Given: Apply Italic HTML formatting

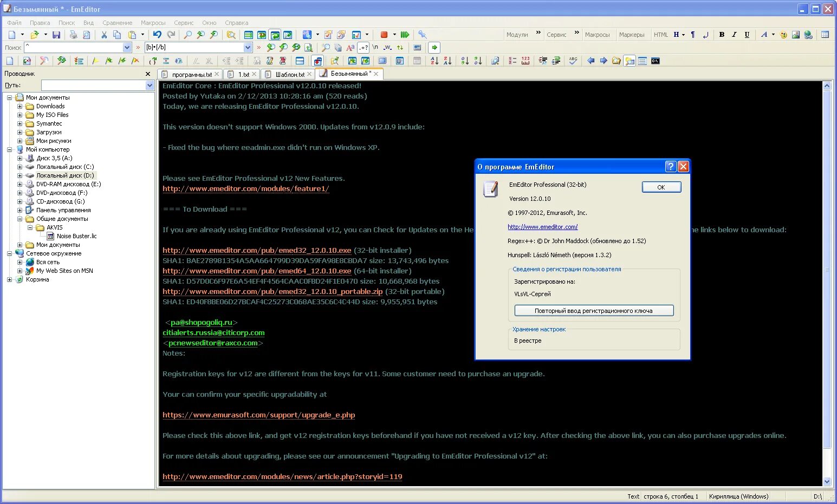Looking at the screenshot, I should click(x=734, y=35).
